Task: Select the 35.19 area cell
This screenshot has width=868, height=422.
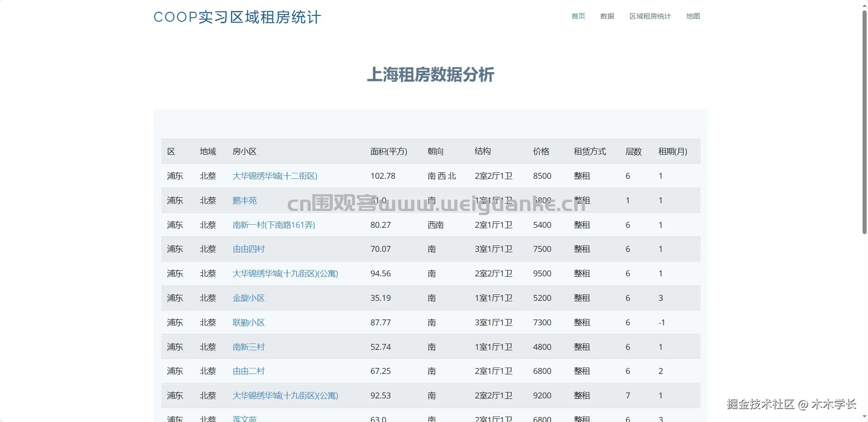Action: tap(380, 298)
